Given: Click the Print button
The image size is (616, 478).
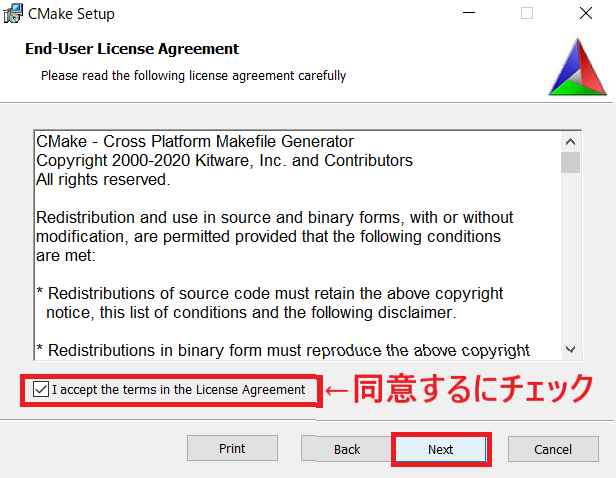Looking at the screenshot, I should tap(232, 448).
